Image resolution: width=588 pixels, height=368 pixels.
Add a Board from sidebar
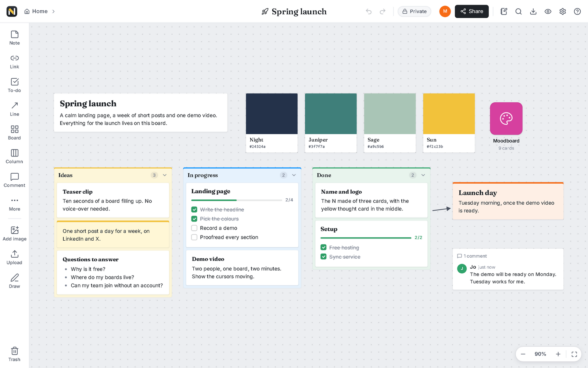(x=14, y=133)
